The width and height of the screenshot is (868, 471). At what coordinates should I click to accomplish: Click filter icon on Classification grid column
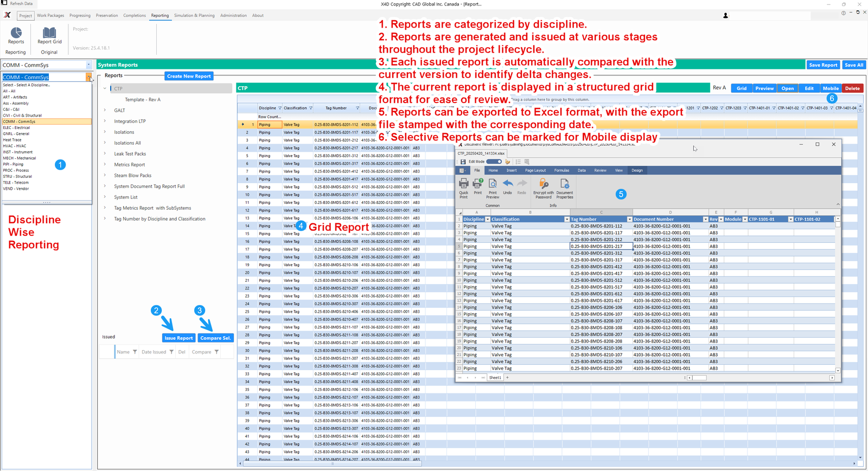coord(311,108)
